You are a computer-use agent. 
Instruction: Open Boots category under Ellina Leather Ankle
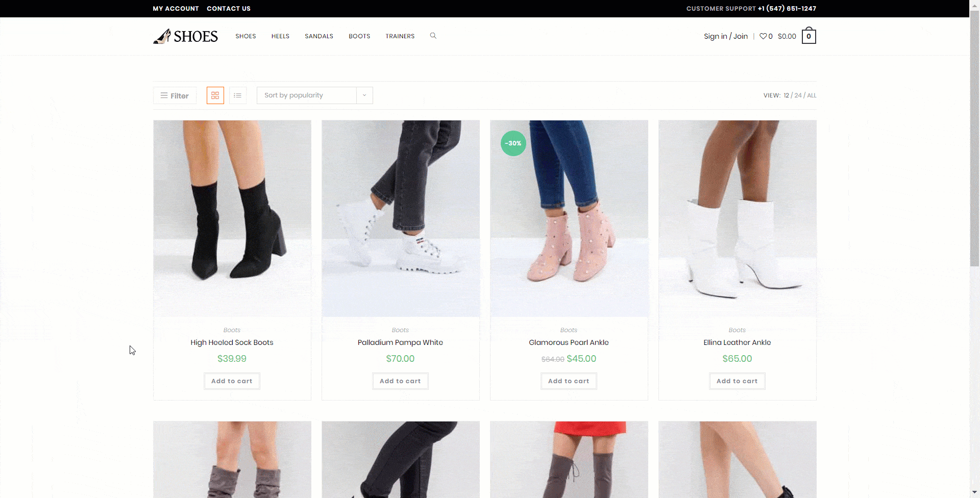737,330
